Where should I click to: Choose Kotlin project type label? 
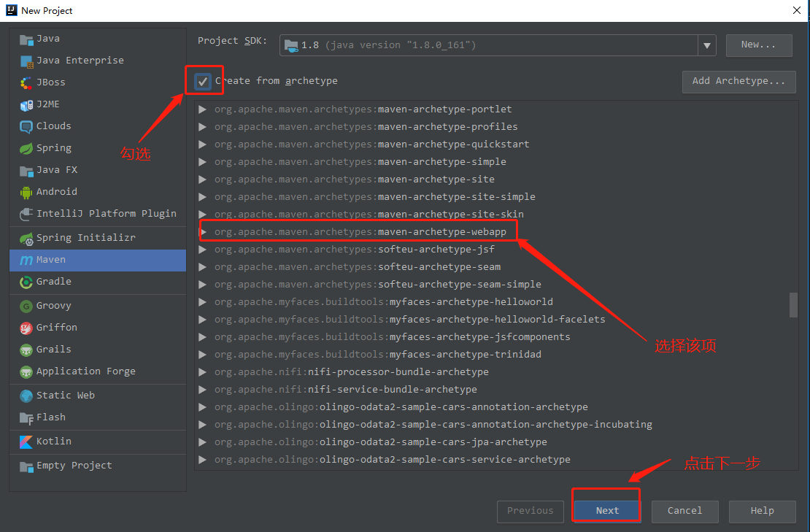pyautogui.click(x=54, y=441)
